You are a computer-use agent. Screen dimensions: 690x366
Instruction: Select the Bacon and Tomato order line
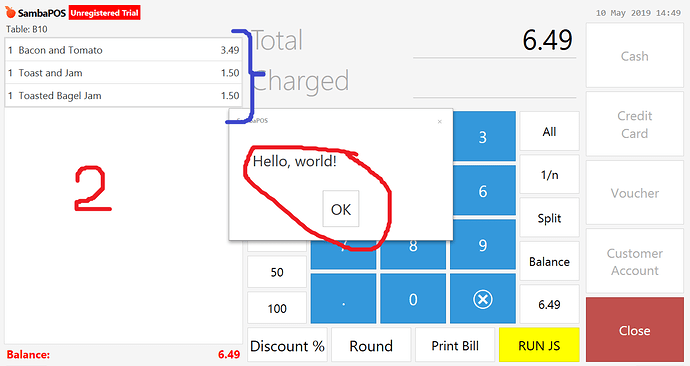tap(123, 50)
